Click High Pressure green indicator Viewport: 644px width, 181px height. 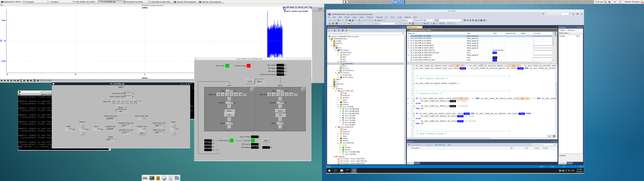click(231, 141)
